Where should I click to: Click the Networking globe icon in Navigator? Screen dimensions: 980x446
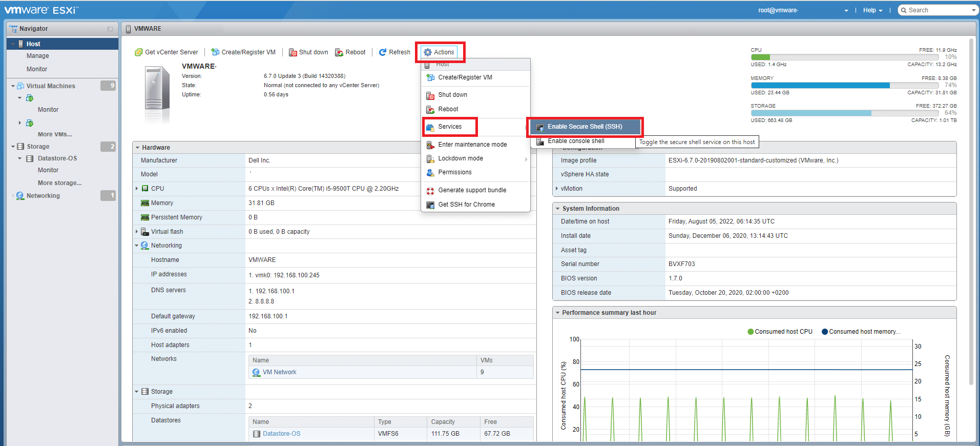tap(20, 196)
